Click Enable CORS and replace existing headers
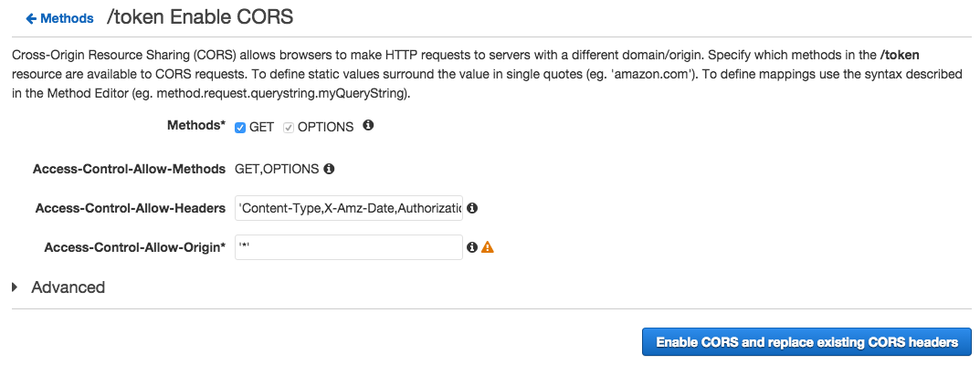Viewport: 980px width, 365px height. (x=806, y=342)
